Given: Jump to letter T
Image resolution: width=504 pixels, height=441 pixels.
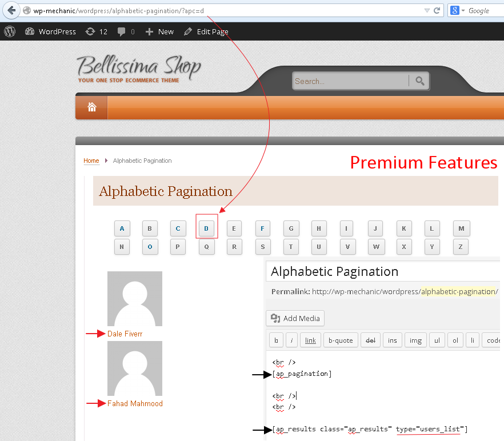Looking at the screenshot, I should (291, 247).
